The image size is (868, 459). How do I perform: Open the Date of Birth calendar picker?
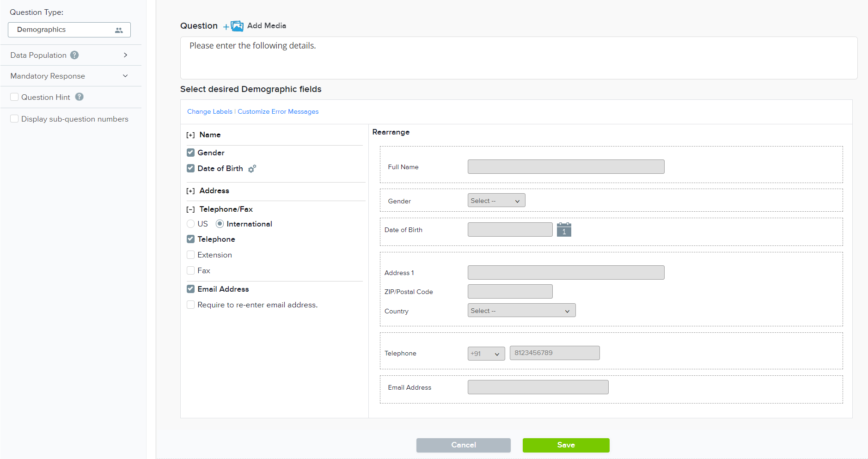(x=564, y=230)
